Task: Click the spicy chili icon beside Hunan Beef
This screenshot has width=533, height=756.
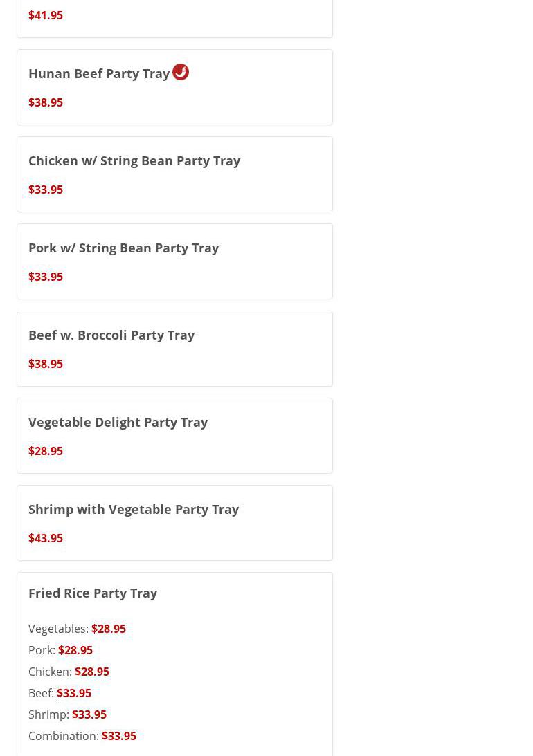Action: pos(181,72)
